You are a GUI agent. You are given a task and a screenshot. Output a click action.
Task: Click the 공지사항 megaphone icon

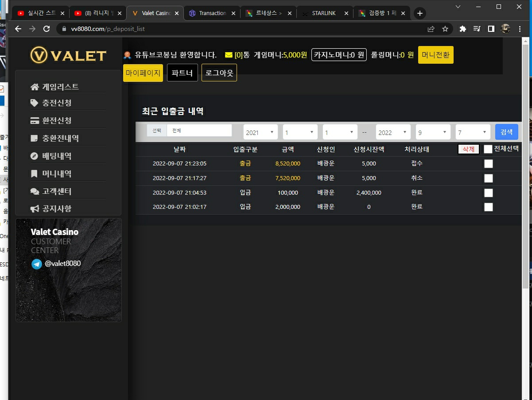click(x=35, y=208)
